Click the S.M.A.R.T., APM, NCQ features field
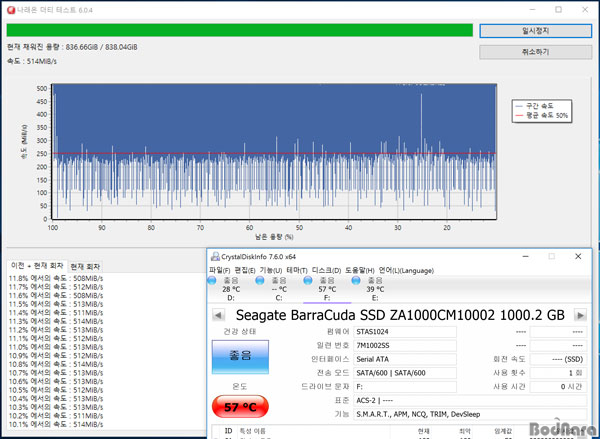600x439 pixels. click(x=470, y=415)
